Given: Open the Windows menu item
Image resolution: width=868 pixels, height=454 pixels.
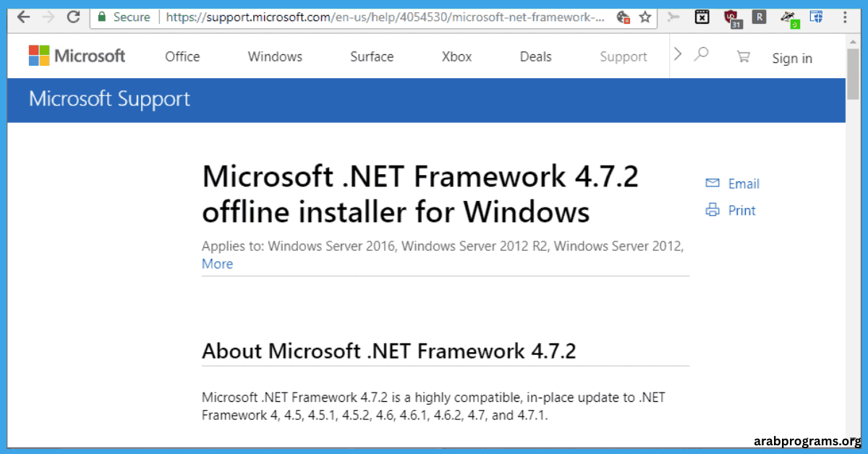Looking at the screenshot, I should pos(275,56).
